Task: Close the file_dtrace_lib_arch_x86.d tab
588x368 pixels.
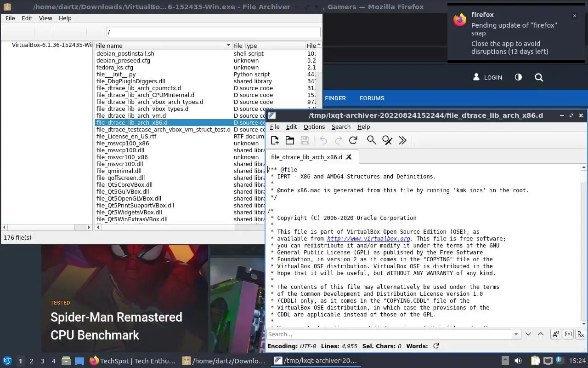Action: point(349,157)
